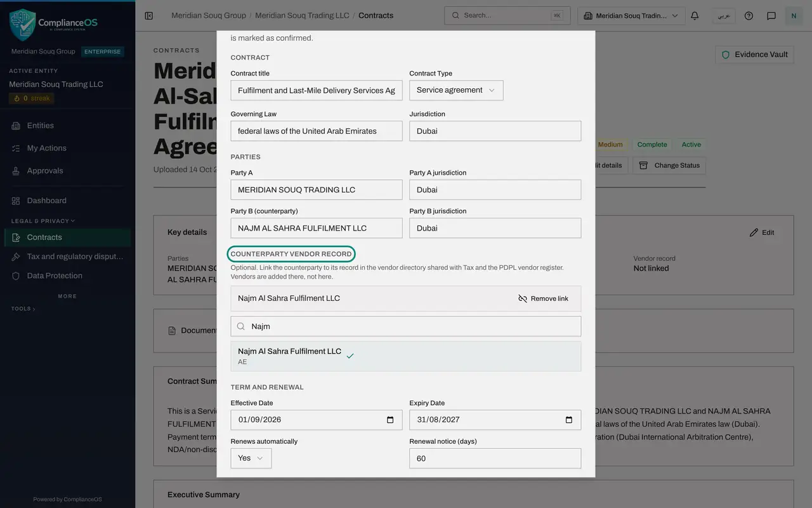Click the contract Jurisdiction field
Image resolution: width=812 pixels, height=508 pixels.
pos(495,131)
